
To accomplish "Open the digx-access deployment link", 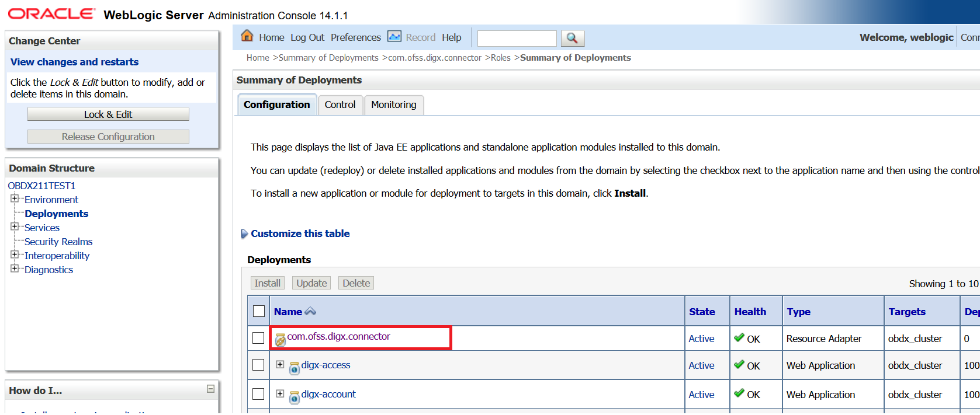I will (x=325, y=365).
